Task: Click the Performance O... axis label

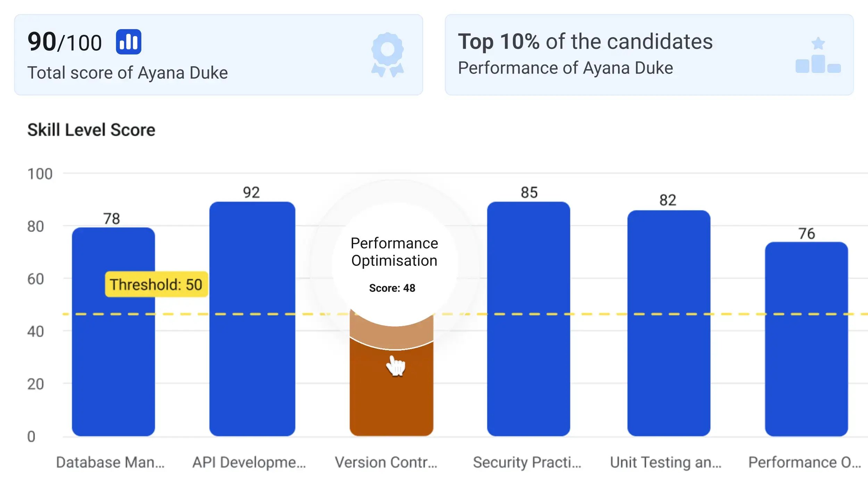Action: tap(805, 462)
